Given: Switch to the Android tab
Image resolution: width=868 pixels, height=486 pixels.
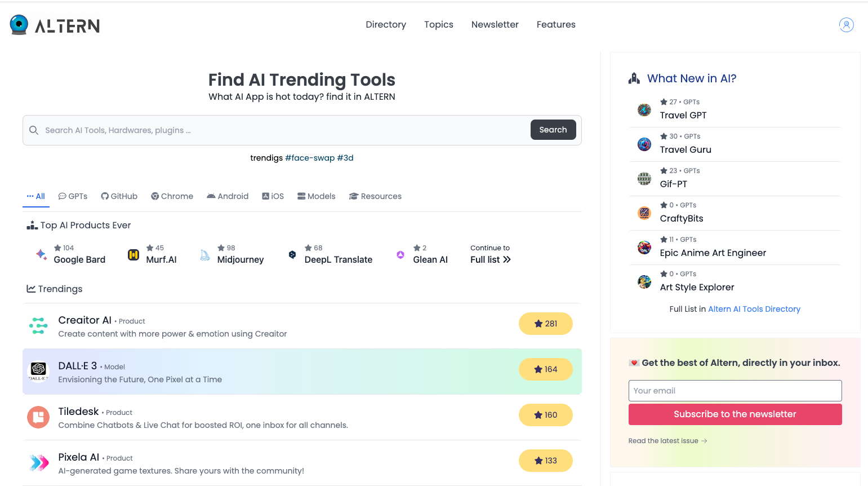Looking at the screenshot, I should click(x=228, y=196).
